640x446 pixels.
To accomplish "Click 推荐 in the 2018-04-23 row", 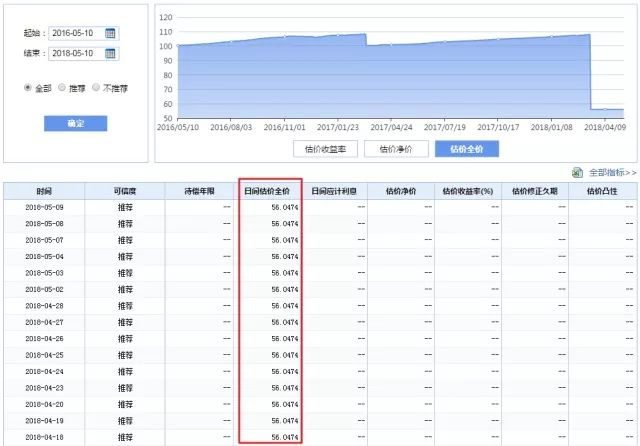I will 125,388.
